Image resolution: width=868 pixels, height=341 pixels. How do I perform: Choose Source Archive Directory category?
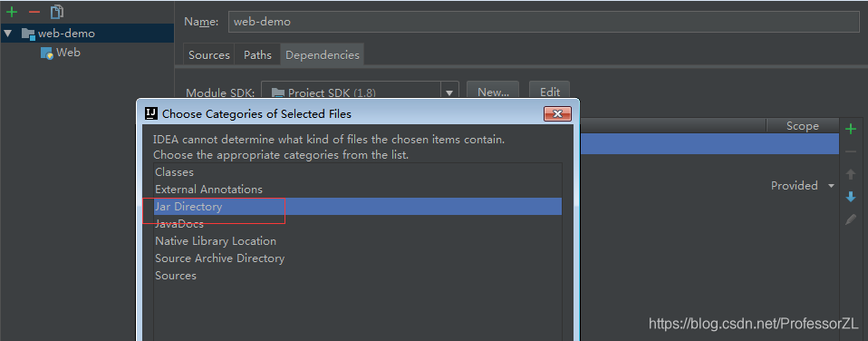[358, 258]
